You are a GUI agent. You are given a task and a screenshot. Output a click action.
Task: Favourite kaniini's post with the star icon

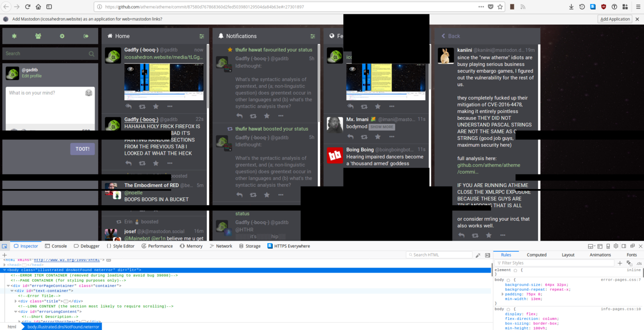coord(489,235)
